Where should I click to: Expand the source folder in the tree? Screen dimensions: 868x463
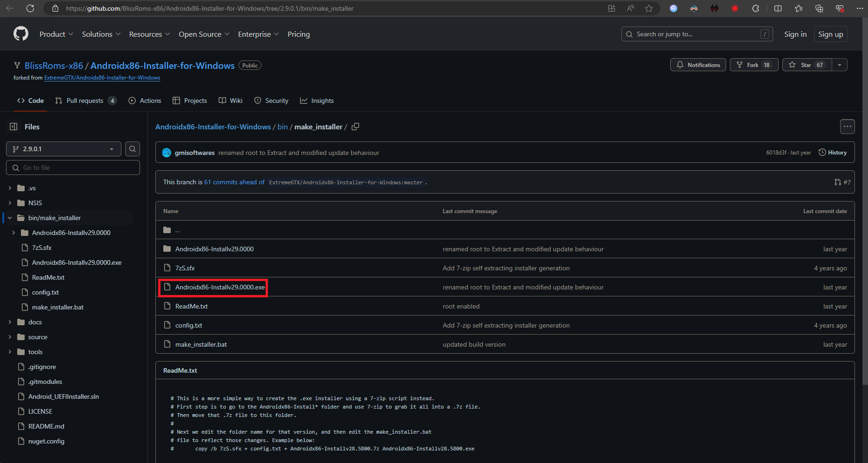click(x=10, y=337)
